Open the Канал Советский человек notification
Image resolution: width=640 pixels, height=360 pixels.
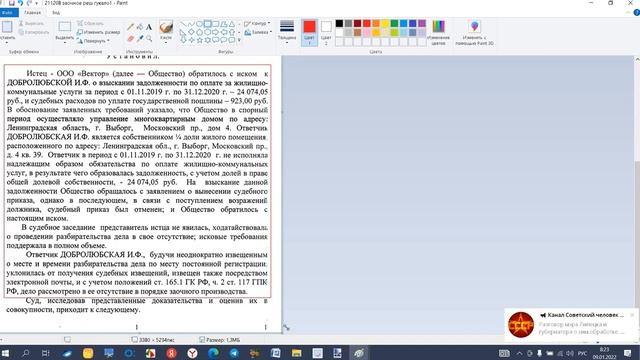[571, 325]
